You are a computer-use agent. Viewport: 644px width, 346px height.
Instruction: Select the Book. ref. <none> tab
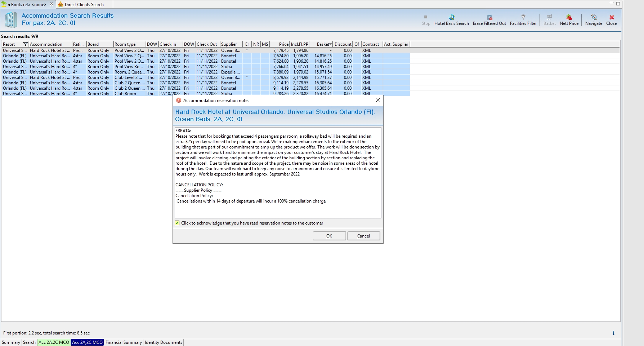tap(28, 5)
